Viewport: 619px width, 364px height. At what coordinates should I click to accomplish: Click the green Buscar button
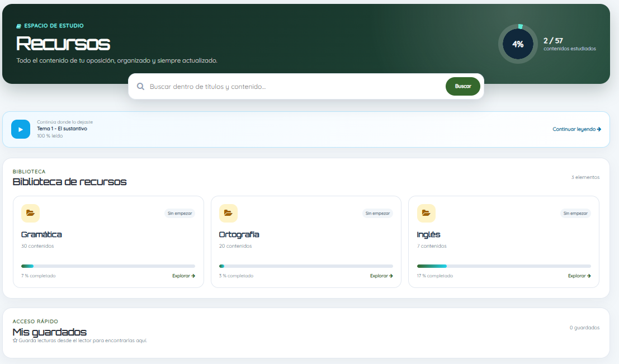[x=463, y=87]
